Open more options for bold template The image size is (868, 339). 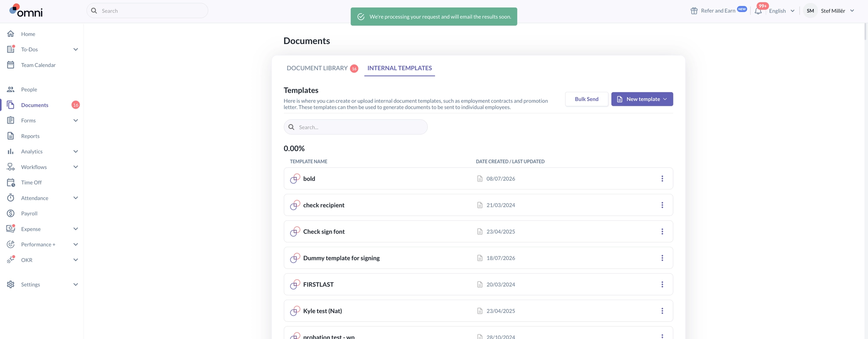662,179
